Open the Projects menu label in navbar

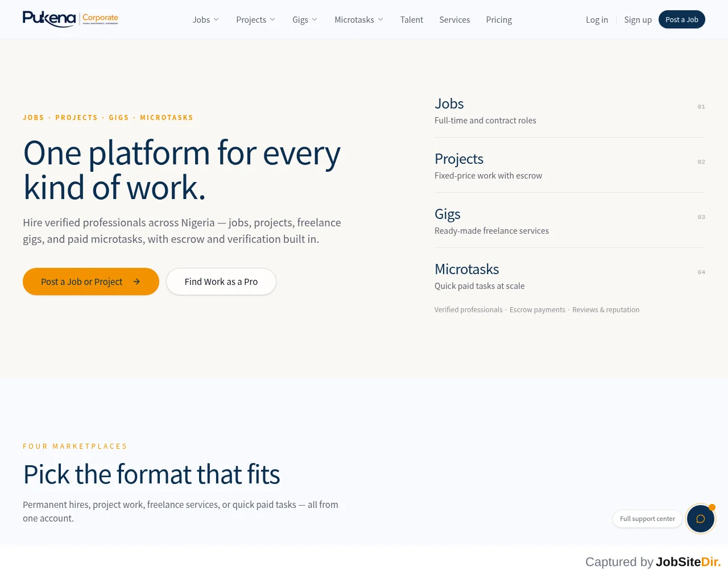[x=251, y=19]
